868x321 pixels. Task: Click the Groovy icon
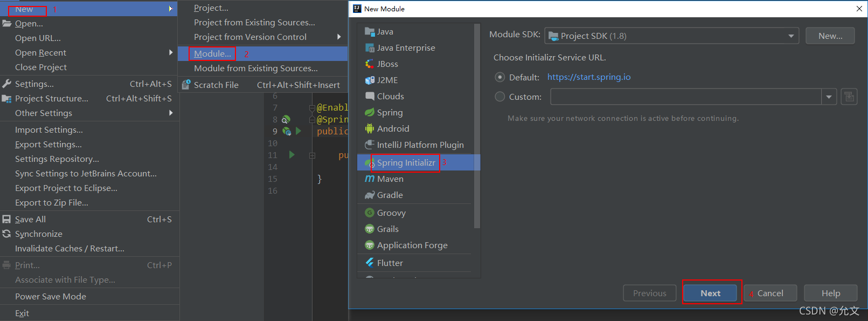pyautogui.click(x=370, y=213)
